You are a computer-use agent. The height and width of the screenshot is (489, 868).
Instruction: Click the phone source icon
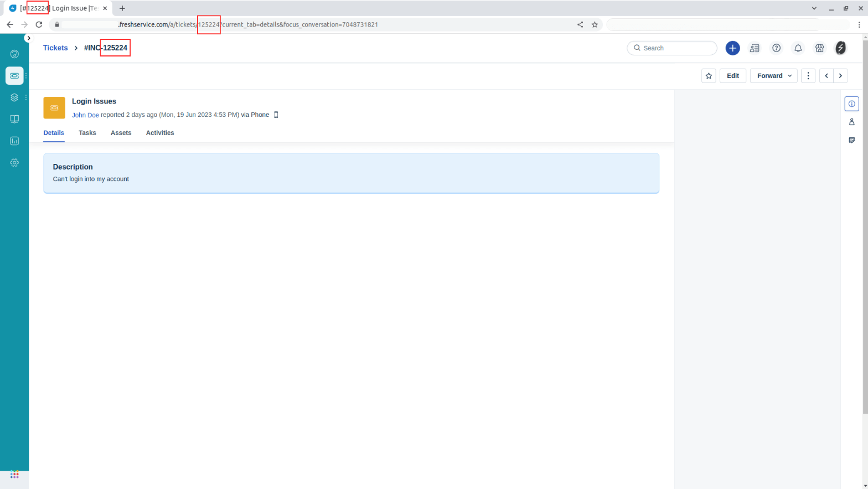[276, 115]
